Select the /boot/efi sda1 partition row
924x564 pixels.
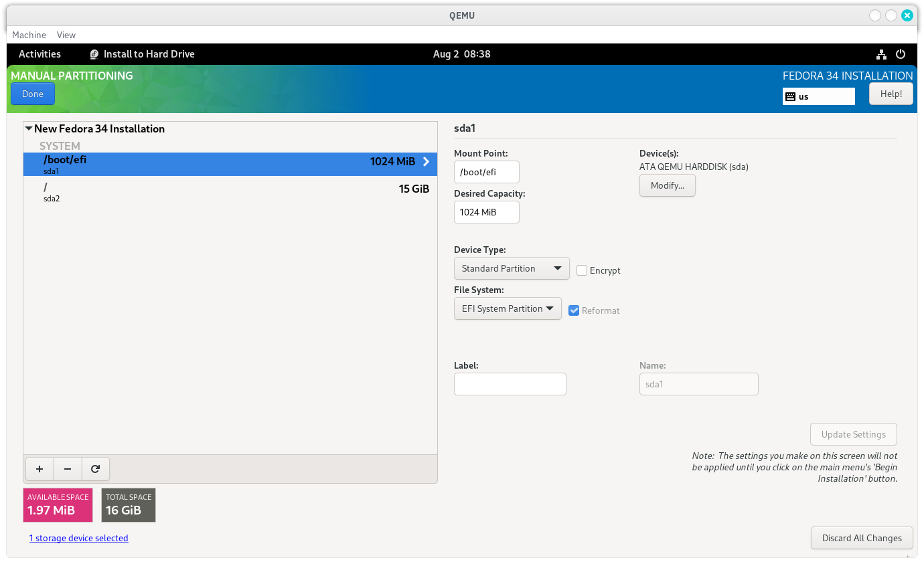pyautogui.click(x=230, y=165)
